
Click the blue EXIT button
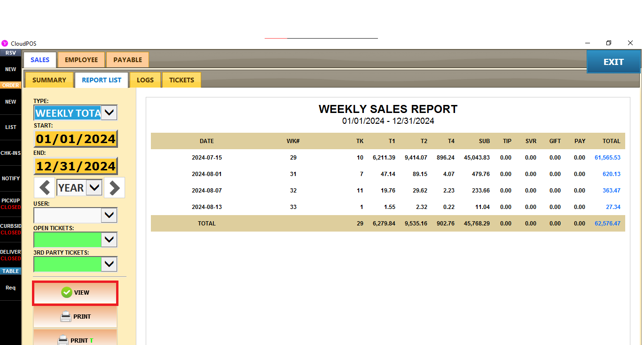[613, 62]
